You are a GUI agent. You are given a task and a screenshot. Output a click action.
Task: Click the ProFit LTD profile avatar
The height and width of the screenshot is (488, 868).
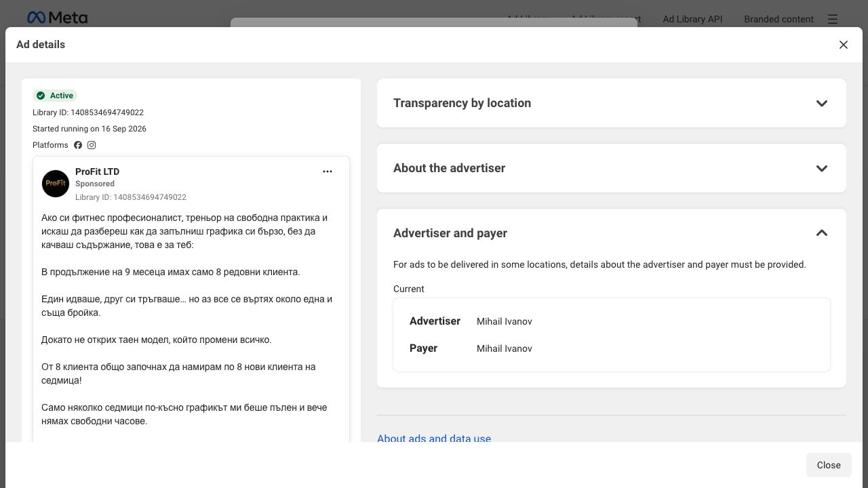(56, 184)
